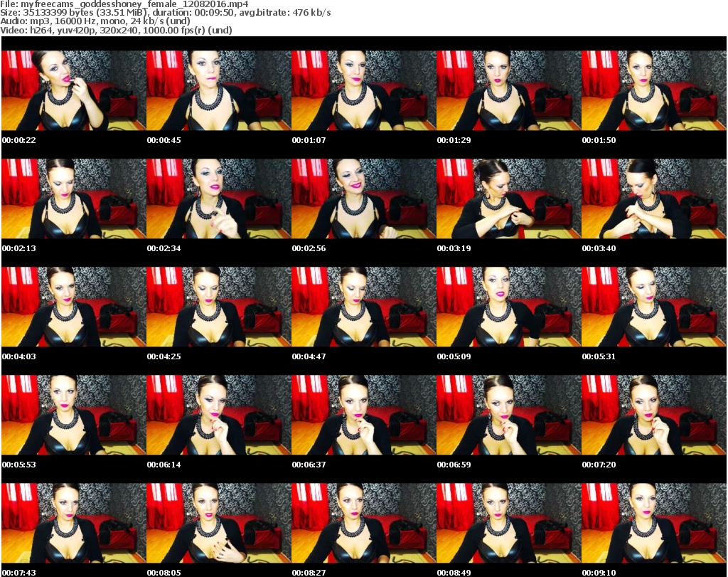This screenshot has height=577, width=728.
Task: Open the frame captured at 00:02:13
Action: click(73, 198)
